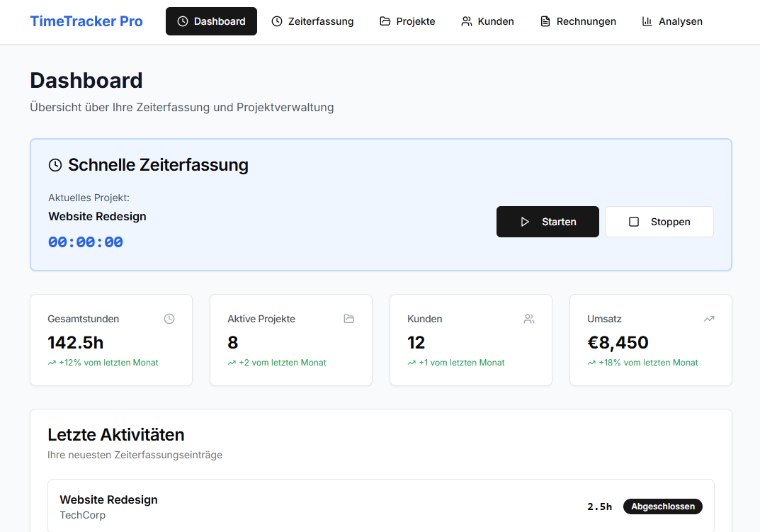Click the Stoppen button
Image resolution: width=760 pixels, height=532 pixels.
[x=659, y=222]
